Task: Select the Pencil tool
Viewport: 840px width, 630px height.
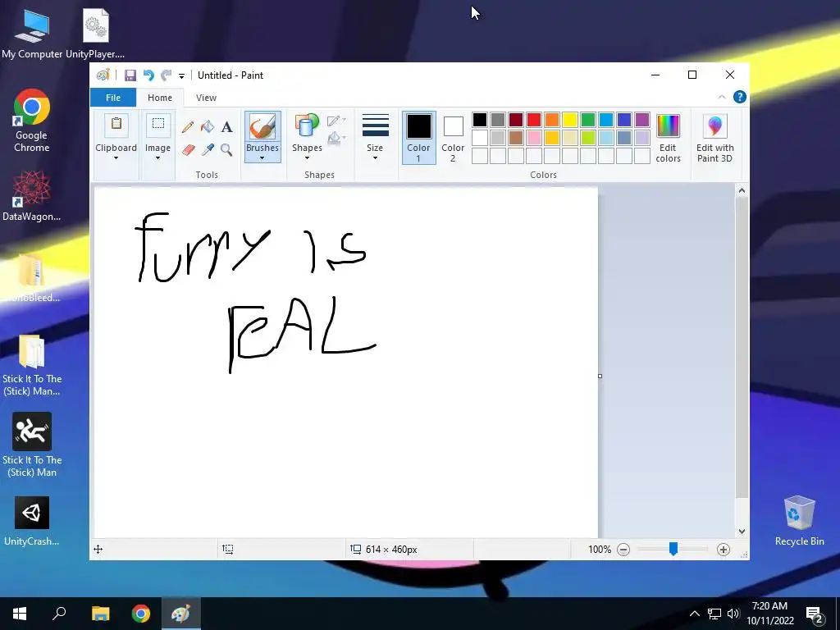Action: 188,127
